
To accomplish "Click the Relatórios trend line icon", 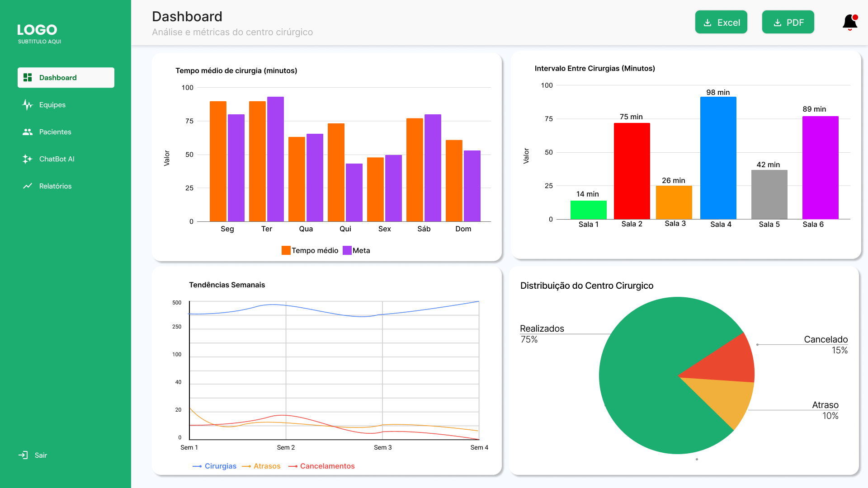I will pyautogui.click(x=28, y=186).
